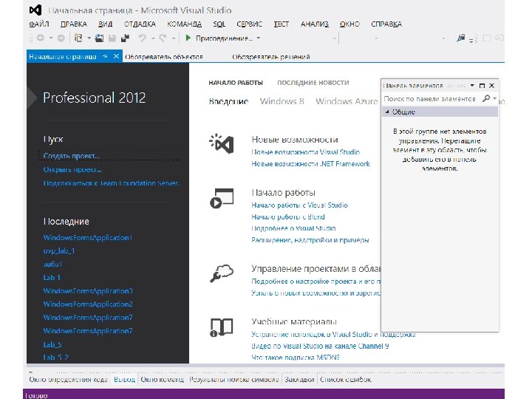Screen dimensions: 532x399
Task: Open the Панель элементов window position dropdown
Action: pos(472,86)
